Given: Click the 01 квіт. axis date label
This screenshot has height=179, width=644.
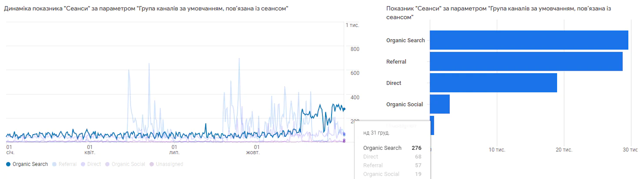Looking at the screenshot, I should [90, 150].
